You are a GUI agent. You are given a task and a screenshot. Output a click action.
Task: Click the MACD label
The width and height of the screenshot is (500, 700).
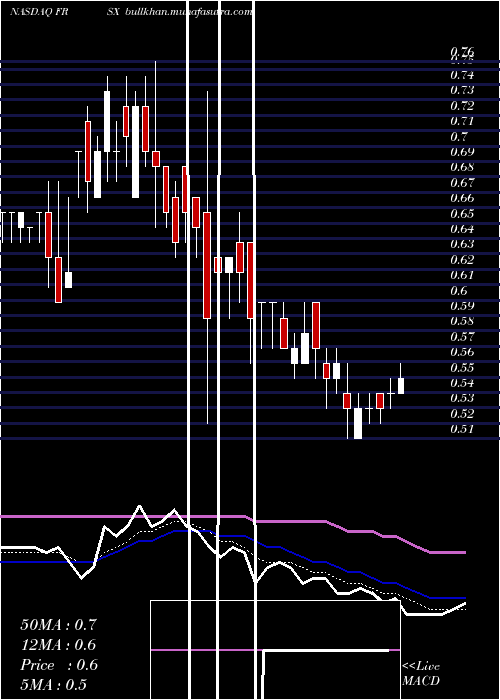click(421, 681)
